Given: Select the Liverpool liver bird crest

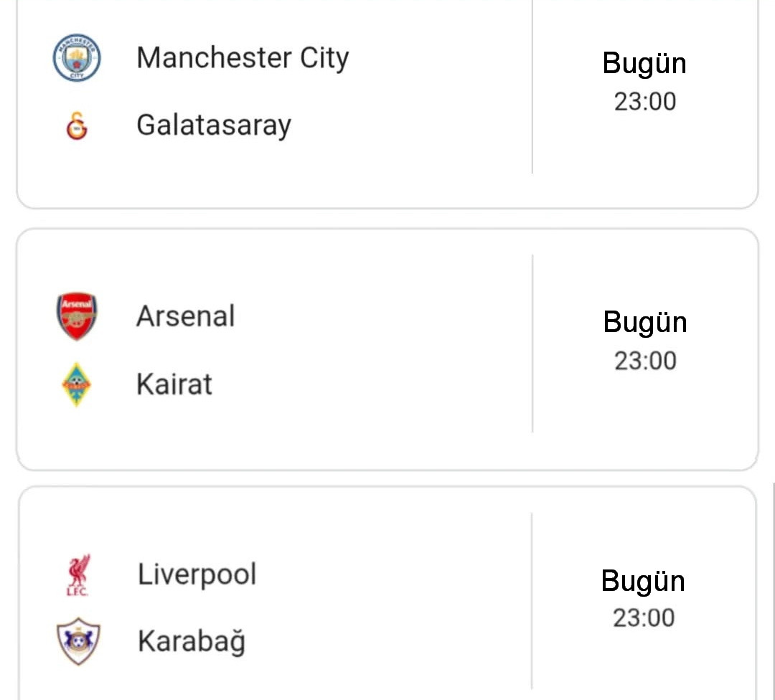Looking at the screenshot, I should [x=77, y=574].
